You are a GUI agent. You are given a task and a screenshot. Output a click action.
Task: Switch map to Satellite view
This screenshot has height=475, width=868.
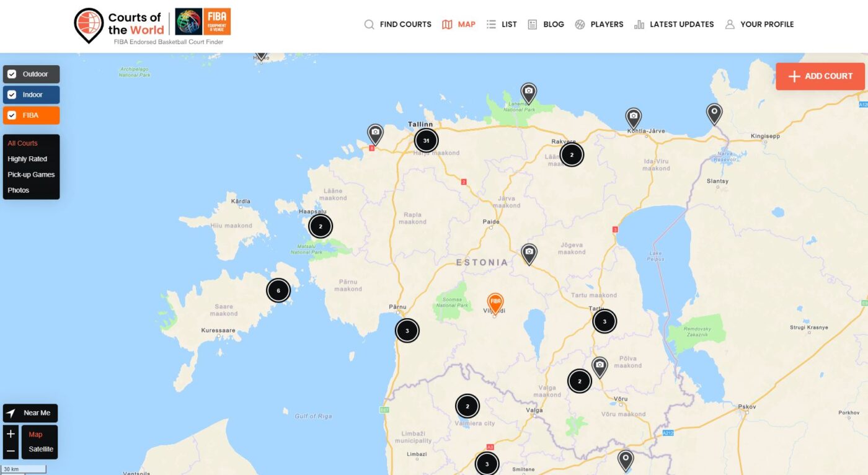(41, 449)
